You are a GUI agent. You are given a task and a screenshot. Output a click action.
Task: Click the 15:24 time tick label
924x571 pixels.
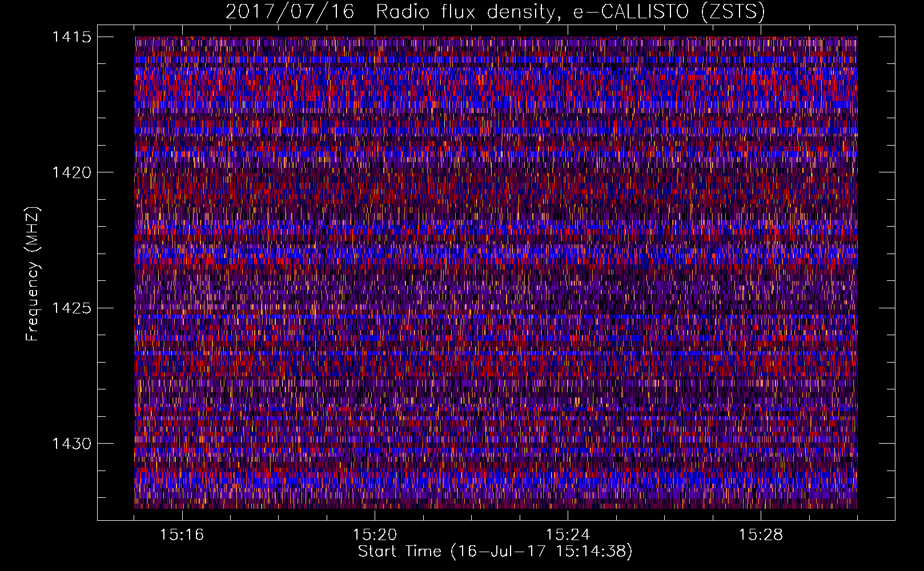568,535
